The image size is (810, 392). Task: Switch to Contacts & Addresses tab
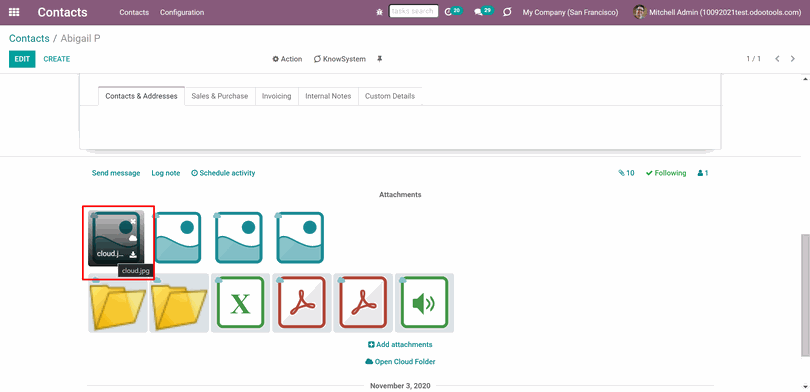coord(141,96)
